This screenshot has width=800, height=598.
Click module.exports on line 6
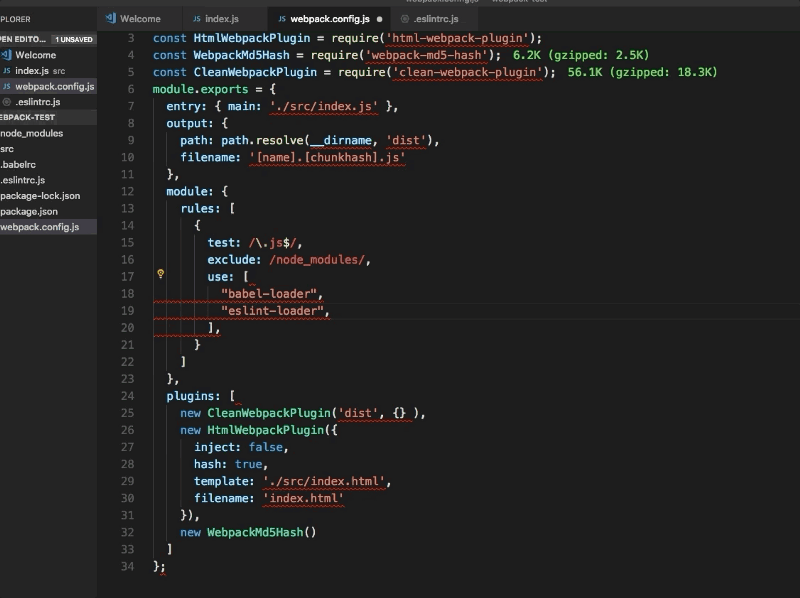(200, 89)
